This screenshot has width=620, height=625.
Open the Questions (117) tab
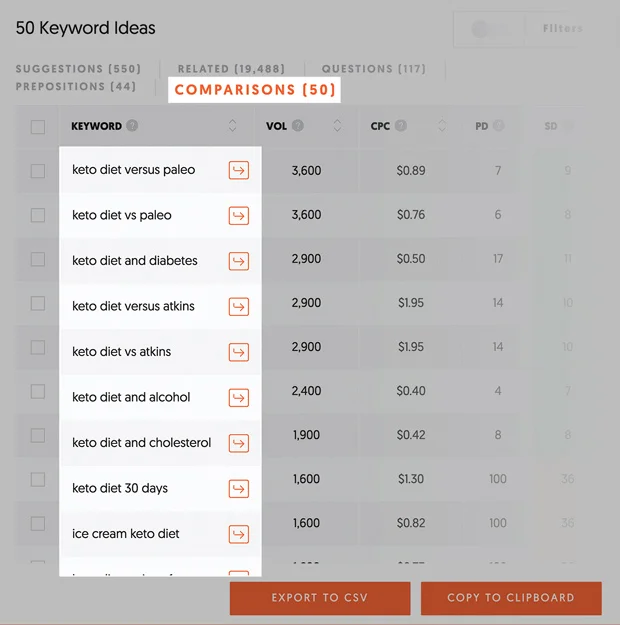coord(373,69)
